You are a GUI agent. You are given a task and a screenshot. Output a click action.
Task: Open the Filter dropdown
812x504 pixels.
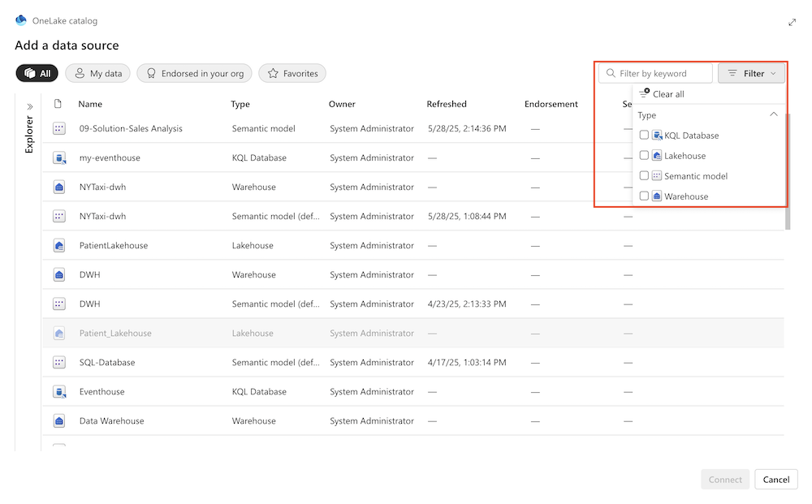coord(751,73)
